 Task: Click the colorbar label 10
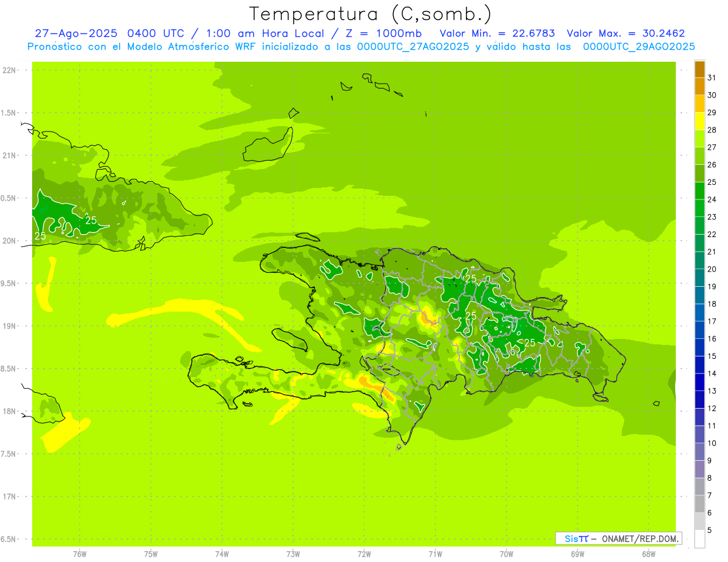pyautogui.click(x=712, y=443)
